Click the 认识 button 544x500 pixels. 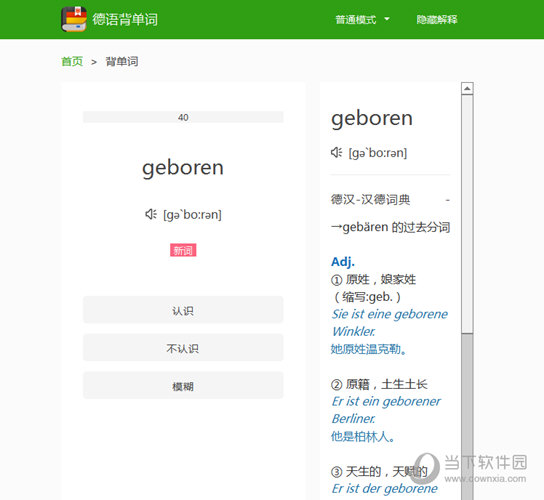tap(183, 310)
